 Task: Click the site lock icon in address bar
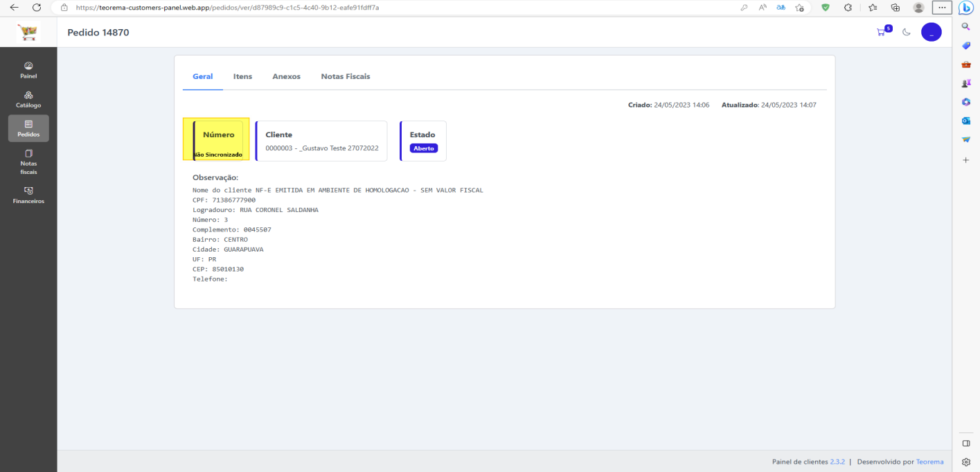click(x=64, y=8)
